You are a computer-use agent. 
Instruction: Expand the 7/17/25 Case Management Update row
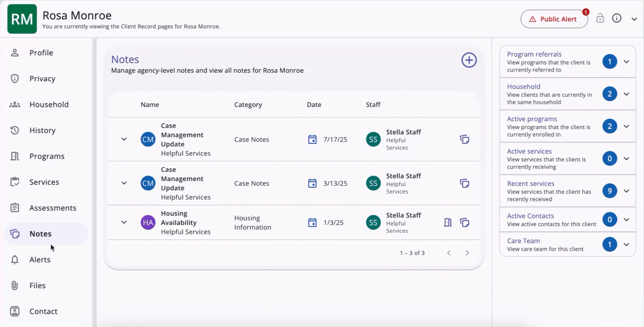tap(124, 139)
